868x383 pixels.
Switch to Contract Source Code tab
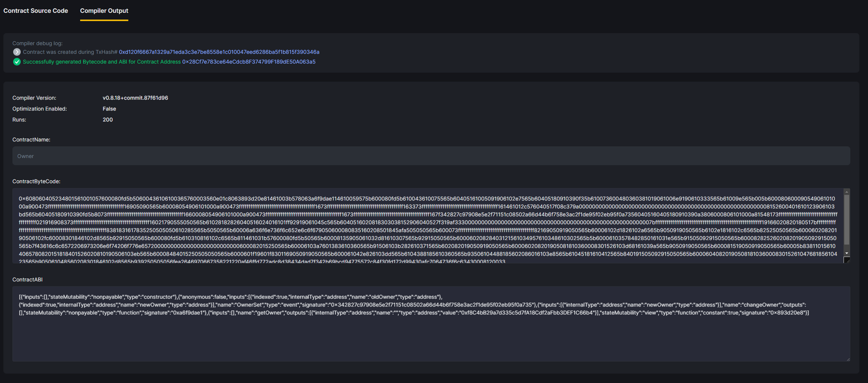pos(36,11)
